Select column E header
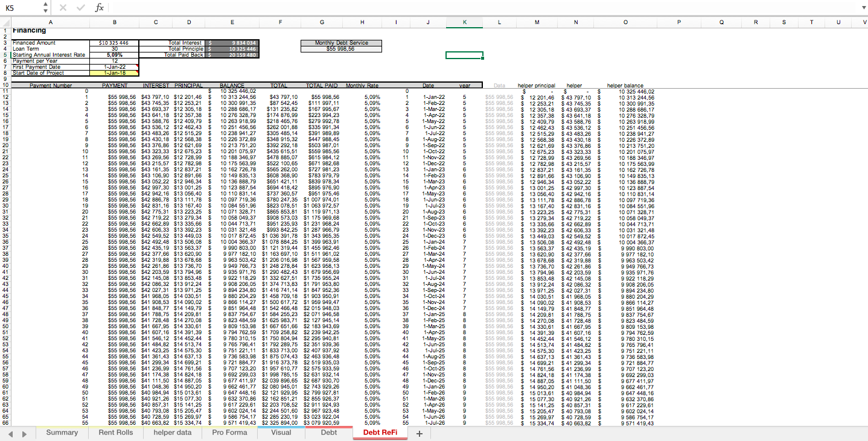The width and height of the screenshot is (868, 441). coord(232,22)
